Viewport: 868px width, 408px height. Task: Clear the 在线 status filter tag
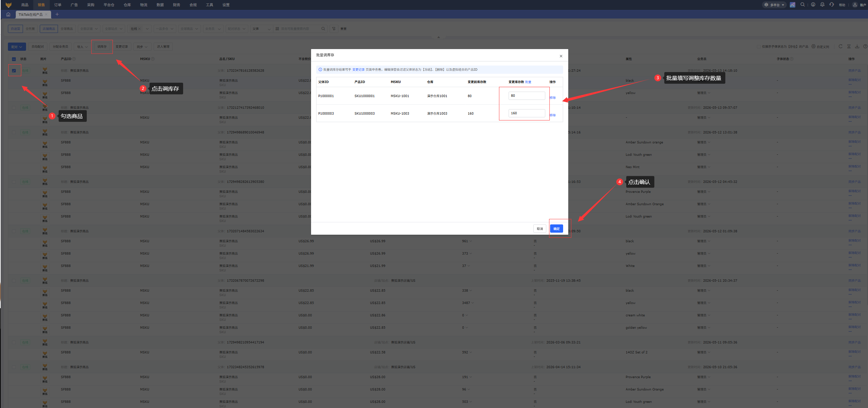[x=139, y=29]
